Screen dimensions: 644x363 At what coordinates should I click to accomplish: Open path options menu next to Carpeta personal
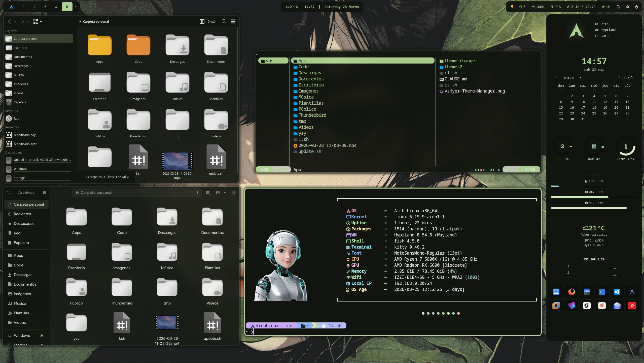197,193
